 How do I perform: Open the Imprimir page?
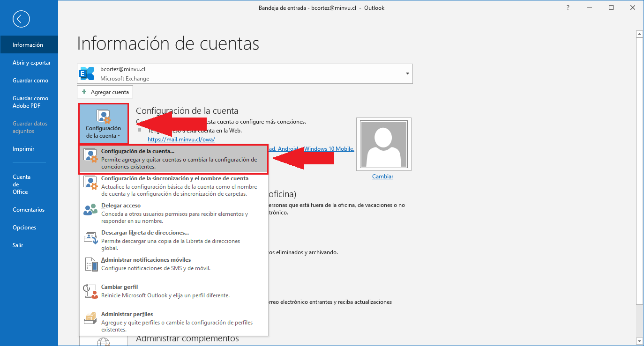click(x=29, y=149)
